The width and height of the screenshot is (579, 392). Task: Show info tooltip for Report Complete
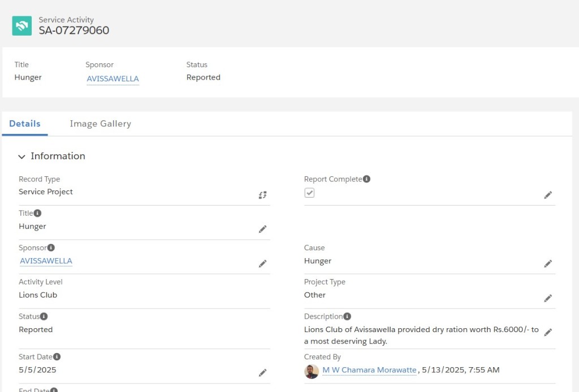pos(366,179)
